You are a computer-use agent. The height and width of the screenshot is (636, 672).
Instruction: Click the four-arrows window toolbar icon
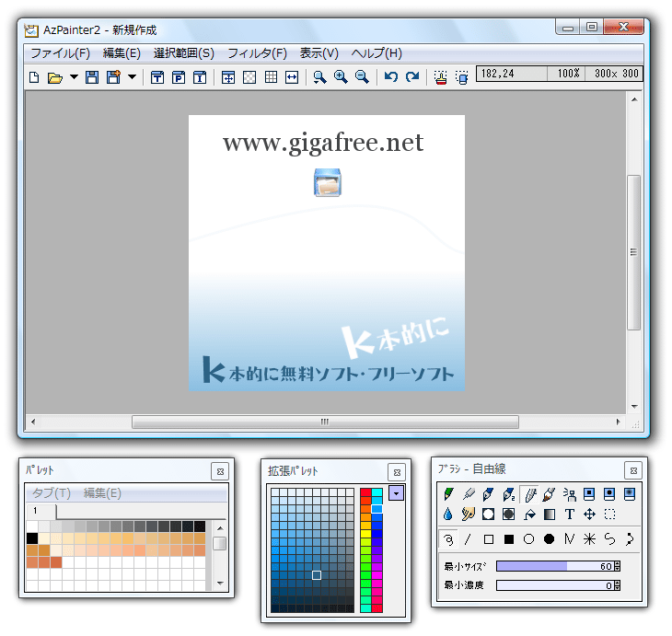click(228, 77)
